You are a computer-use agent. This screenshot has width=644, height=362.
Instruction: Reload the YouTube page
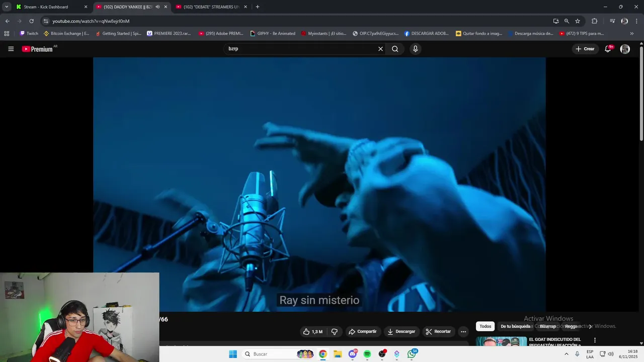[x=31, y=21]
